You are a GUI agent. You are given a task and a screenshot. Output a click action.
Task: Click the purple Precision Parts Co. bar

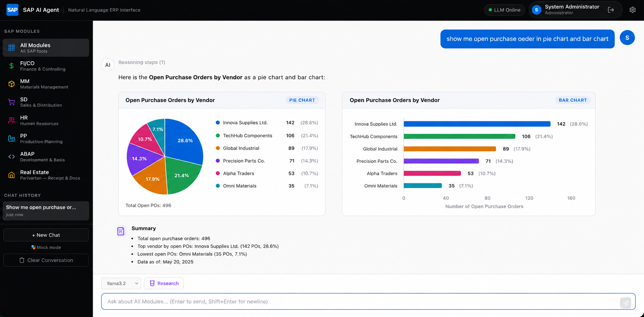(x=441, y=161)
